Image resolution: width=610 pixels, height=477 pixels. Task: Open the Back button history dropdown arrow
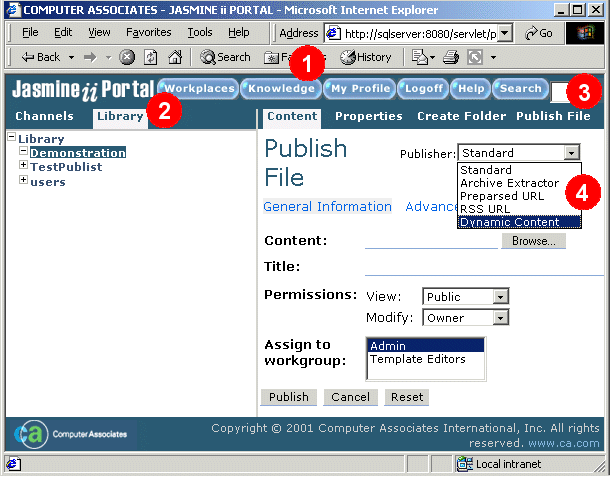pyautogui.click(x=71, y=58)
